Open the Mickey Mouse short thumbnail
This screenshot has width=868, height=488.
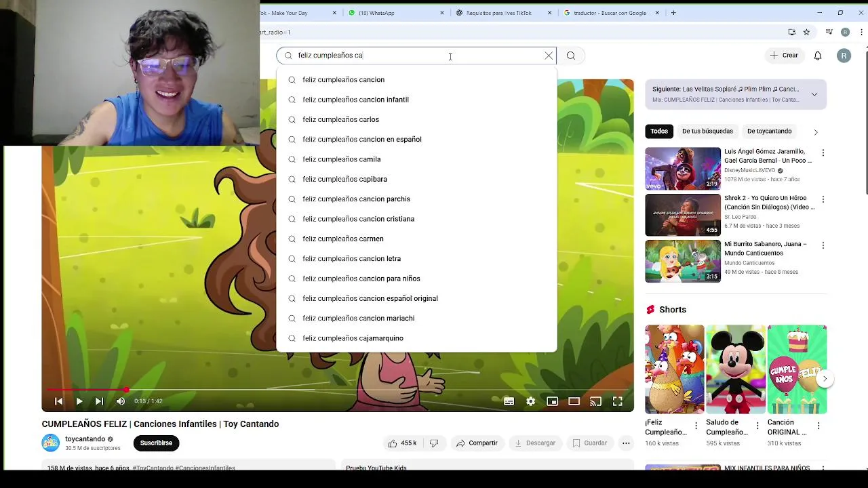736,369
